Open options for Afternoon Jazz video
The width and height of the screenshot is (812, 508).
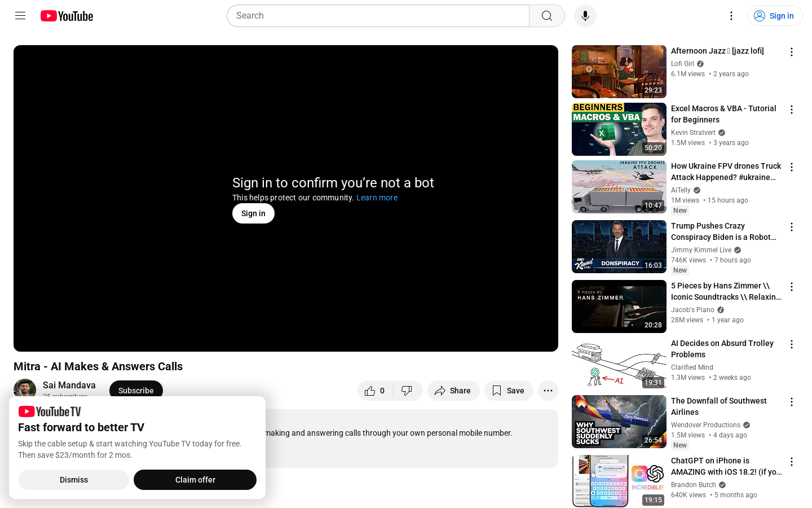click(791, 52)
